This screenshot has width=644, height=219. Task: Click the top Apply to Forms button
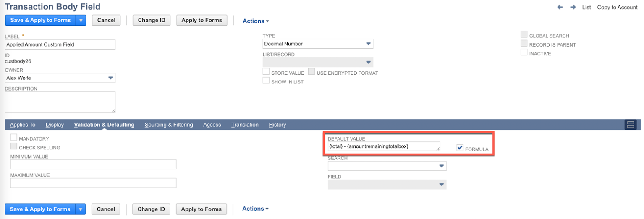tap(202, 20)
